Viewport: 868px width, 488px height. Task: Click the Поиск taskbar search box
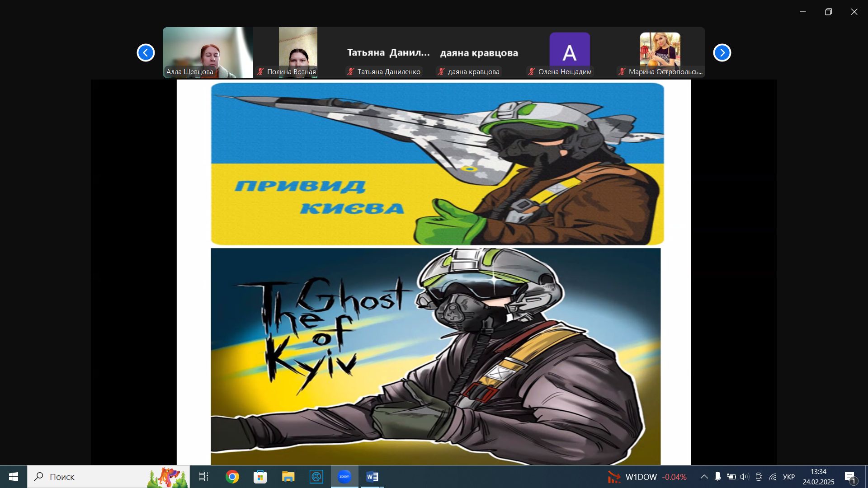108,477
